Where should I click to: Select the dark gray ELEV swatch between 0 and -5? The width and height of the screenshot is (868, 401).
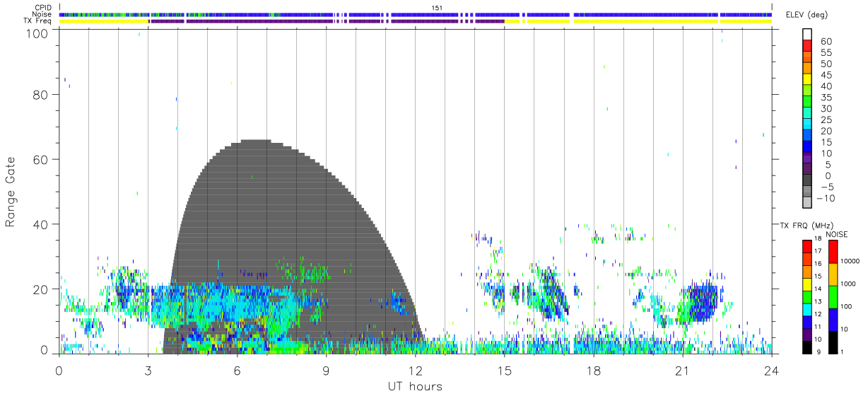coord(807,181)
